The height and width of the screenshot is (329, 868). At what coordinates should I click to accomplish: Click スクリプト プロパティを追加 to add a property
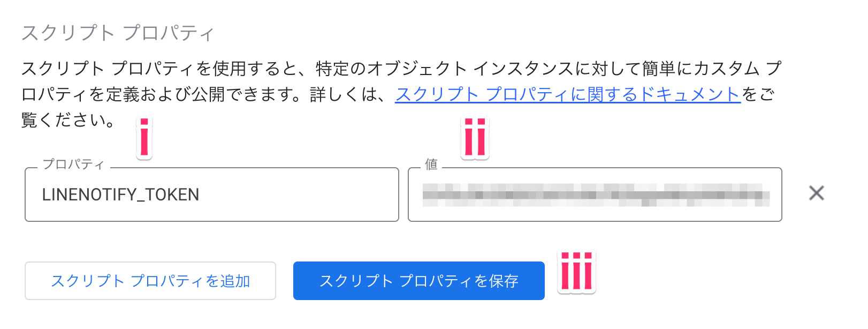point(151,280)
